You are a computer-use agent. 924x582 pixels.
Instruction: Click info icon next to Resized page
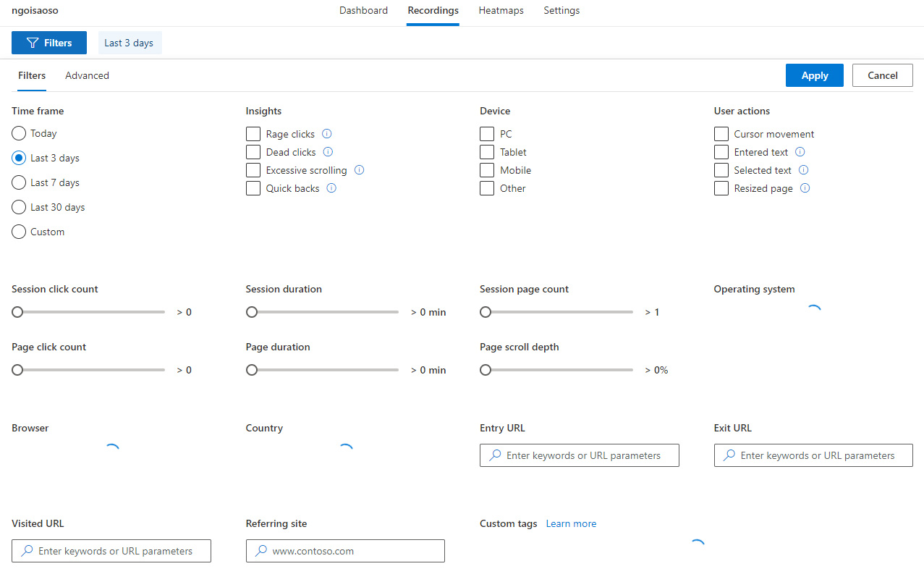tap(805, 188)
